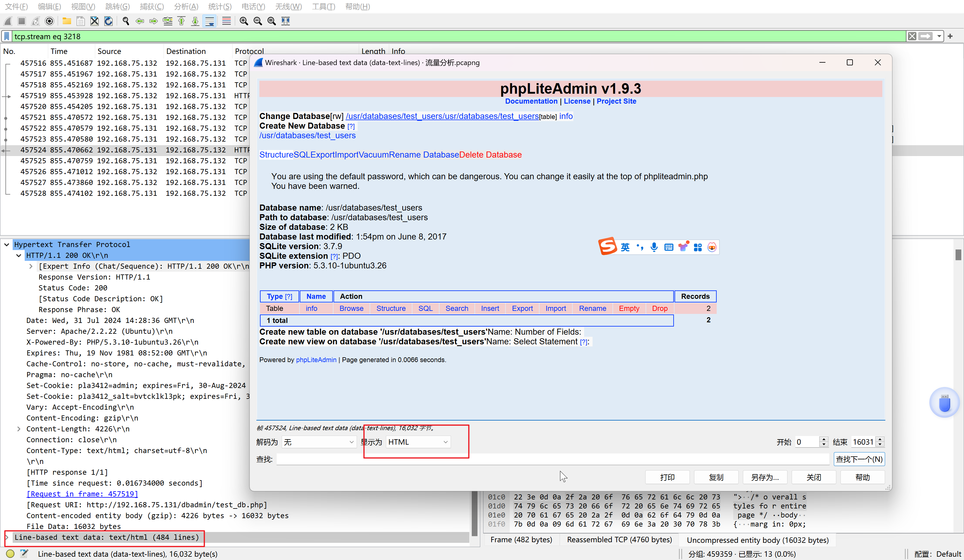Open the 显示为 HTML dropdown

(x=418, y=442)
